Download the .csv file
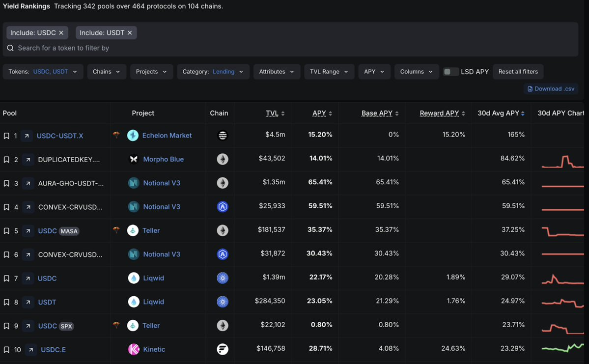Screen dimensions: 589x364 [551, 88]
